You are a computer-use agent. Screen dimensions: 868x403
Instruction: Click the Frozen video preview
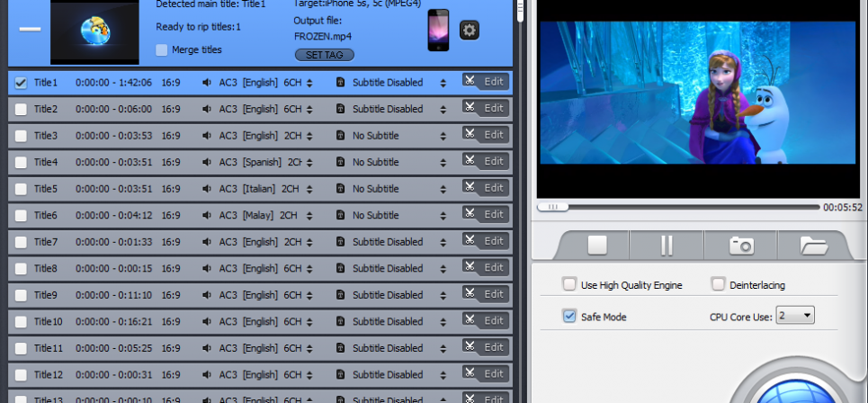pyautogui.click(x=697, y=93)
